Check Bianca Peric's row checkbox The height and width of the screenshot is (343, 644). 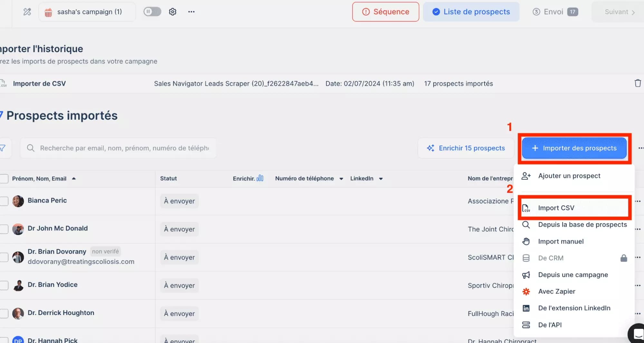point(4,201)
